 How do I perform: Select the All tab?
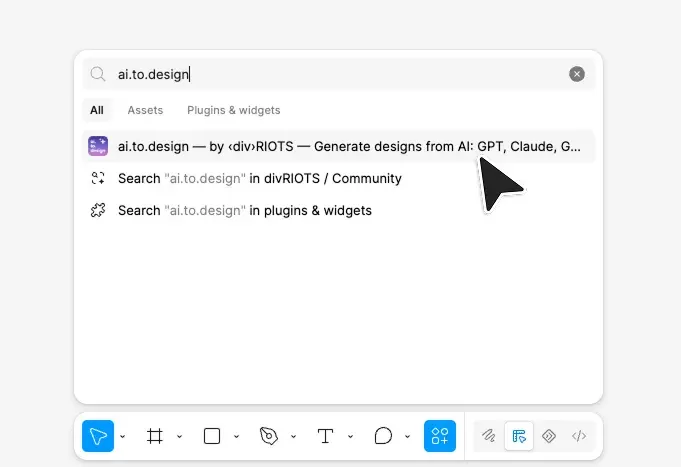pyautogui.click(x=97, y=110)
